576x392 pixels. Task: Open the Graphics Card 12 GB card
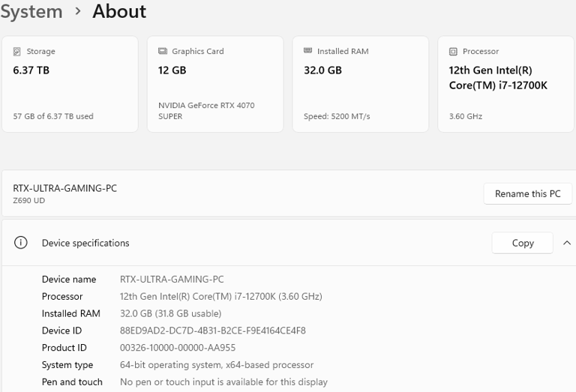(215, 84)
